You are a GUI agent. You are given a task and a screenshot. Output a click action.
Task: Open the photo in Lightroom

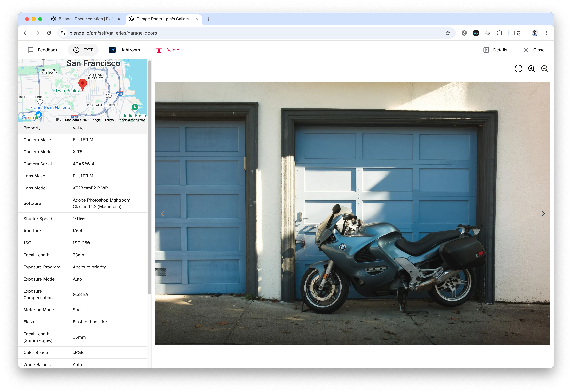tap(112, 50)
